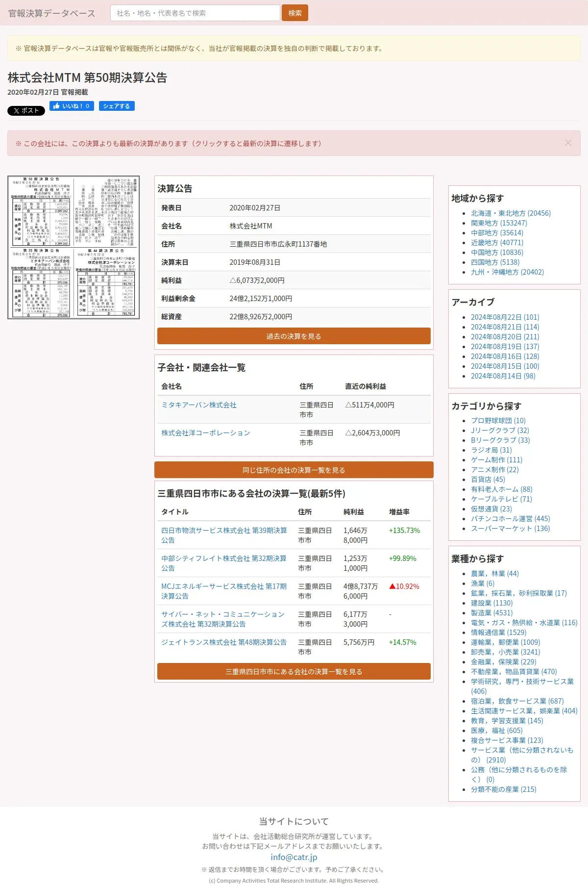Open ミタキアーバン株式会社 subsidiary link
The height and width of the screenshot is (889, 588).
coord(199,405)
